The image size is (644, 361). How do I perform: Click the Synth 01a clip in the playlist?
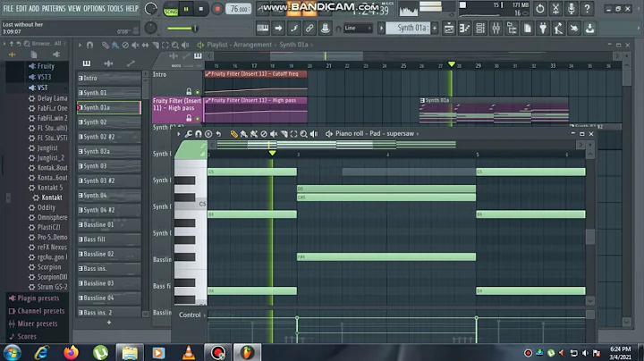494,111
